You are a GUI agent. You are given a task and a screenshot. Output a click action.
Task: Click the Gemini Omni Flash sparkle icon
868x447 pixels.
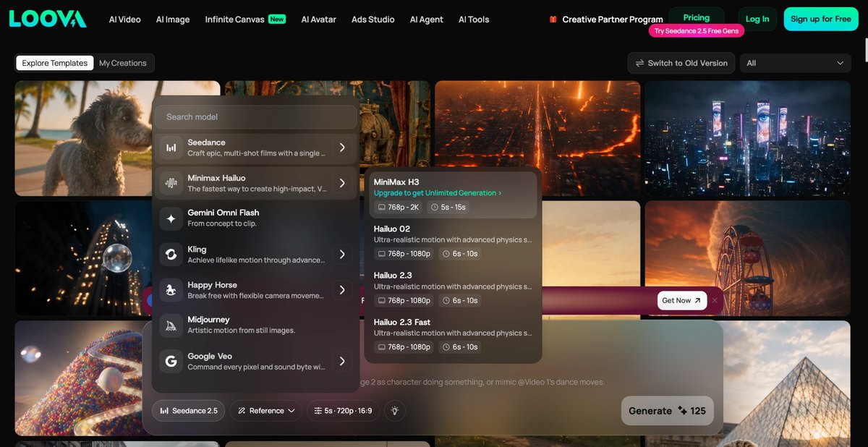pos(171,218)
